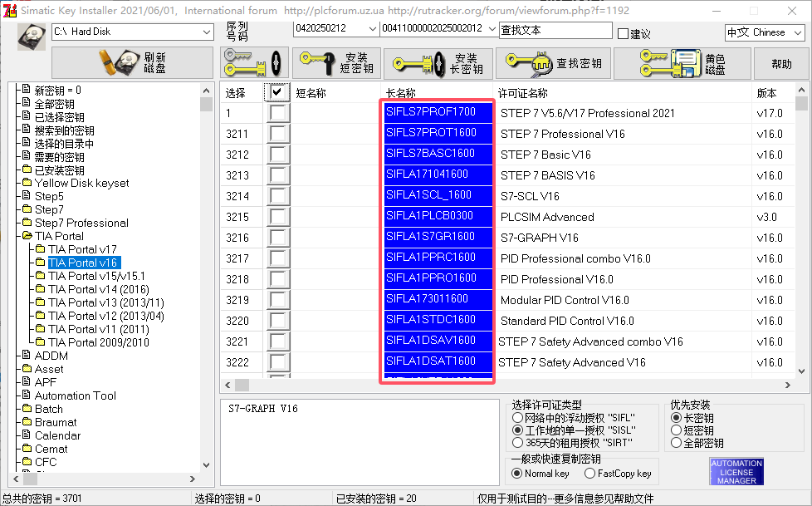812x506 pixels.
Task: Check the box for row 3214
Action: (278, 195)
